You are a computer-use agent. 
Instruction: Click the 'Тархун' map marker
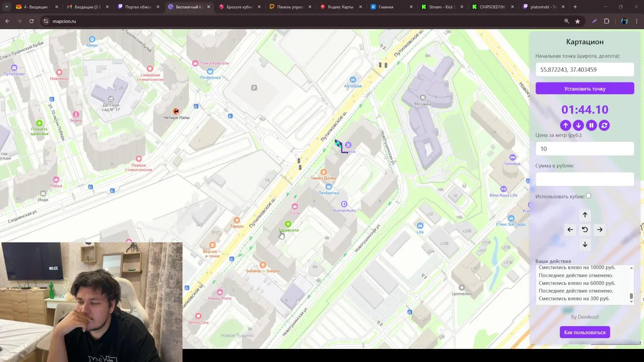(x=236, y=220)
